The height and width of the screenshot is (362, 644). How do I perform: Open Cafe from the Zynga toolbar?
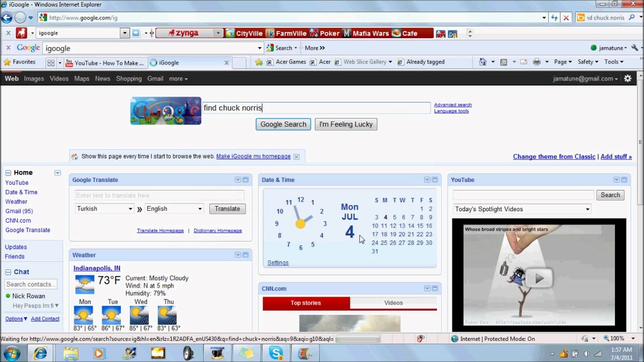point(405,33)
